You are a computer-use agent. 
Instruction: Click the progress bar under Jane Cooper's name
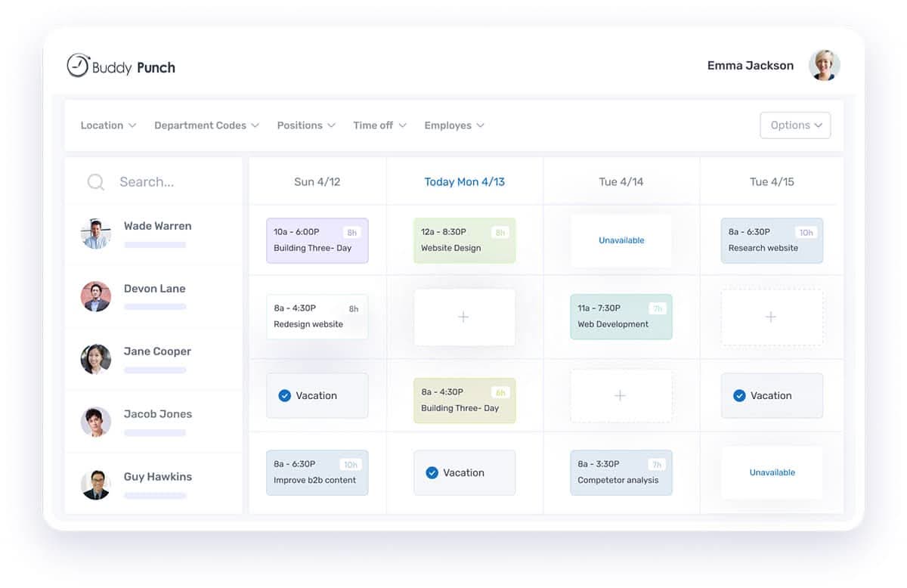[155, 370]
